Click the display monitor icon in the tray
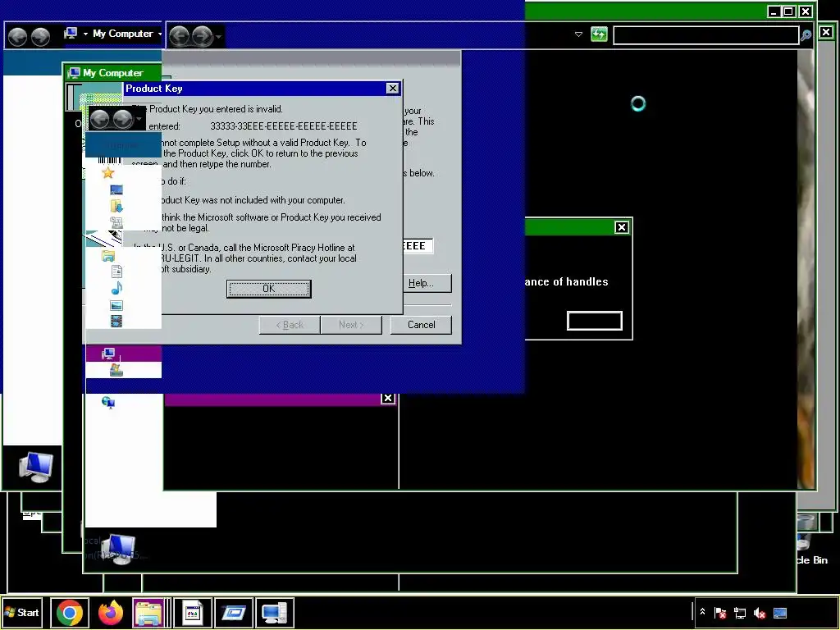 779,612
